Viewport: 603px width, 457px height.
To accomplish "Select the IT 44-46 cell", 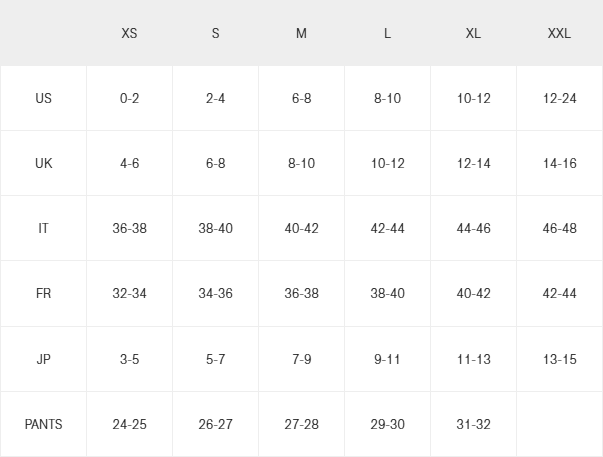I will [473, 228].
